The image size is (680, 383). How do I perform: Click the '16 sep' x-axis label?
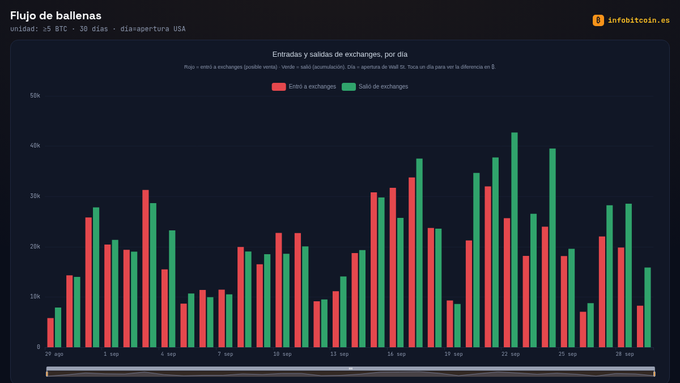[x=396, y=354]
